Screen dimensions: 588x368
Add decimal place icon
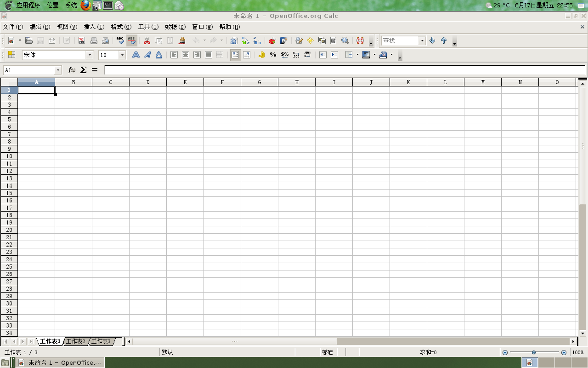296,55
